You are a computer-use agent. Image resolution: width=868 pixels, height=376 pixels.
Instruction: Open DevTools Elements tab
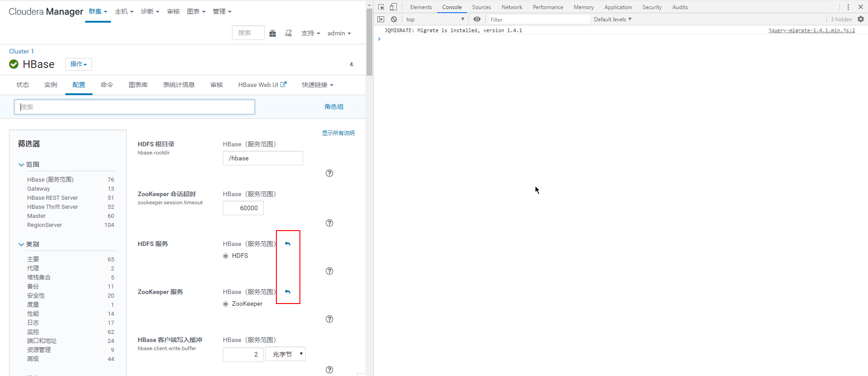[x=421, y=7]
